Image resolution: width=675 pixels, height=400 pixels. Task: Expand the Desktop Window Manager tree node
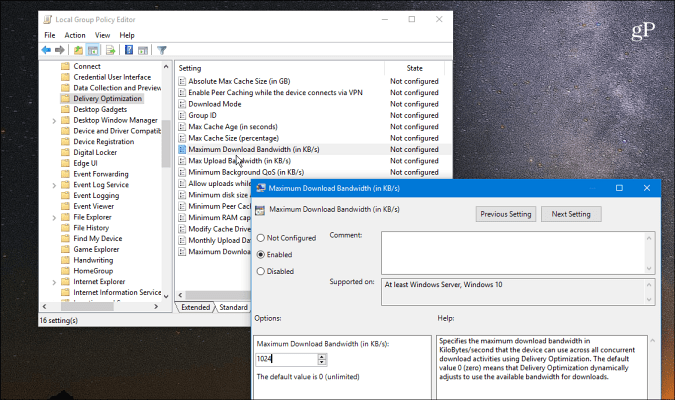54,121
